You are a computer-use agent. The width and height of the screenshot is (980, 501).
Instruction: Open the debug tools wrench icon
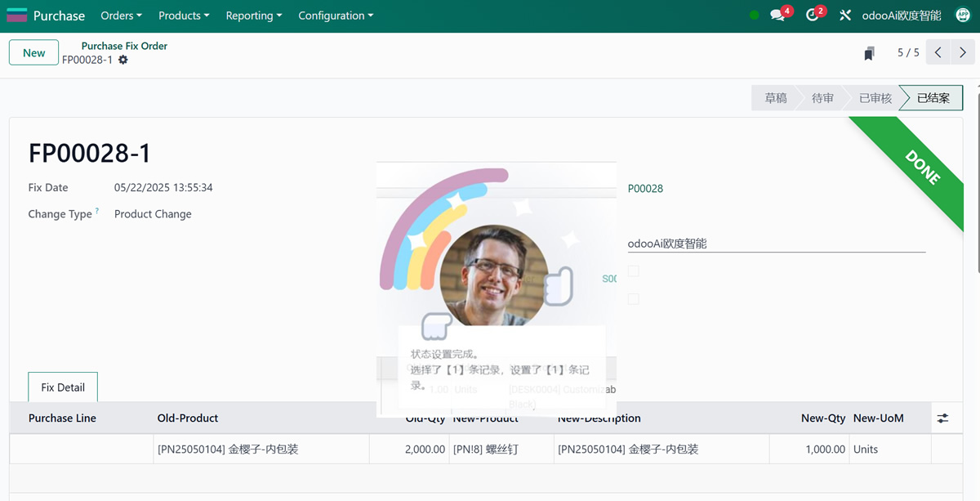[x=845, y=16]
